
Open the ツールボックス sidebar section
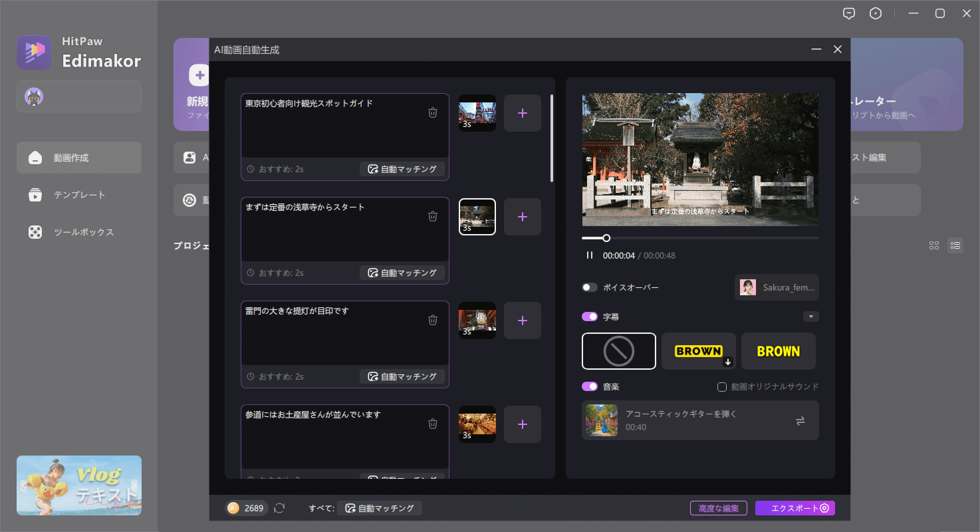[79, 232]
